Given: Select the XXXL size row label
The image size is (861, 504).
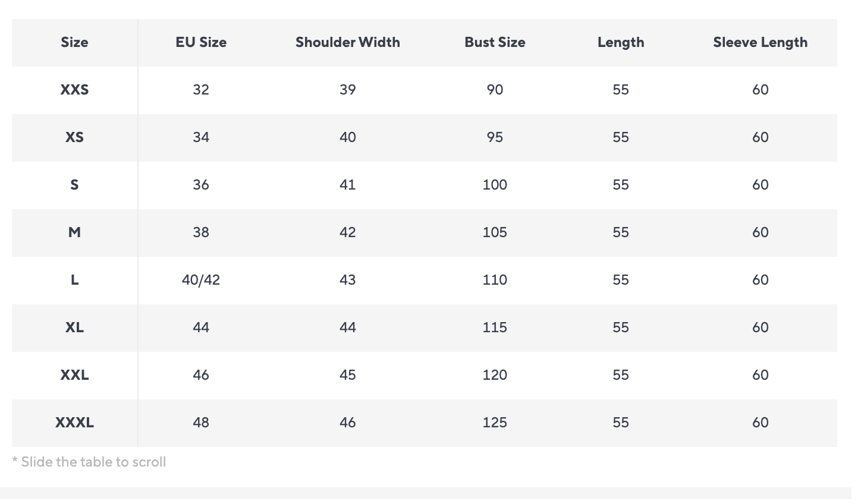Looking at the screenshot, I should click(x=74, y=423).
